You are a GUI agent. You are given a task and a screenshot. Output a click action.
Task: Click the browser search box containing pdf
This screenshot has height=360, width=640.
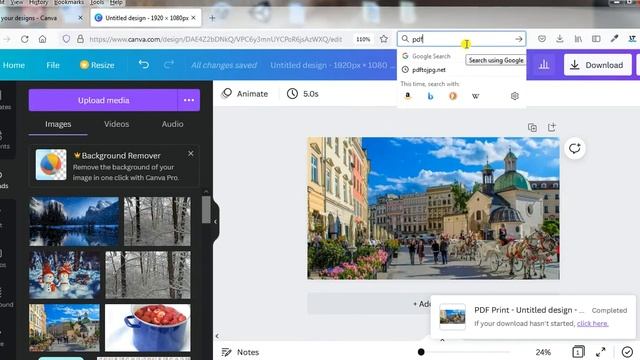pyautogui.click(x=461, y=39)
